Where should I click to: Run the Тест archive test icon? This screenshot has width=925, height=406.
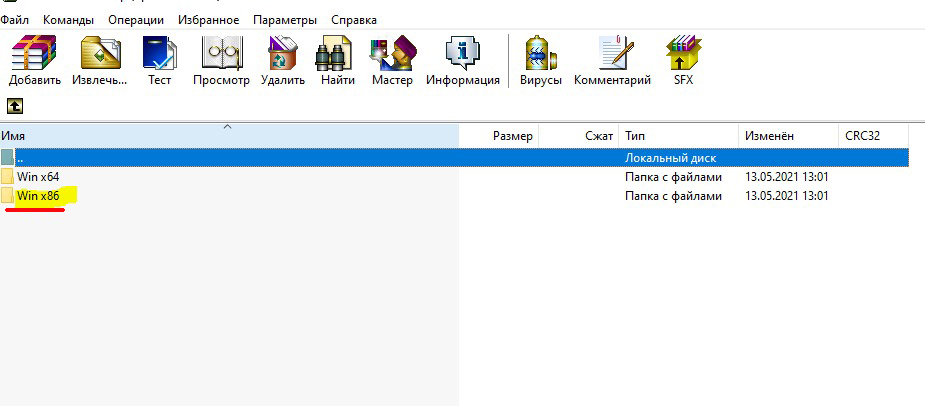pyautogui.click(x=160, y=58)
